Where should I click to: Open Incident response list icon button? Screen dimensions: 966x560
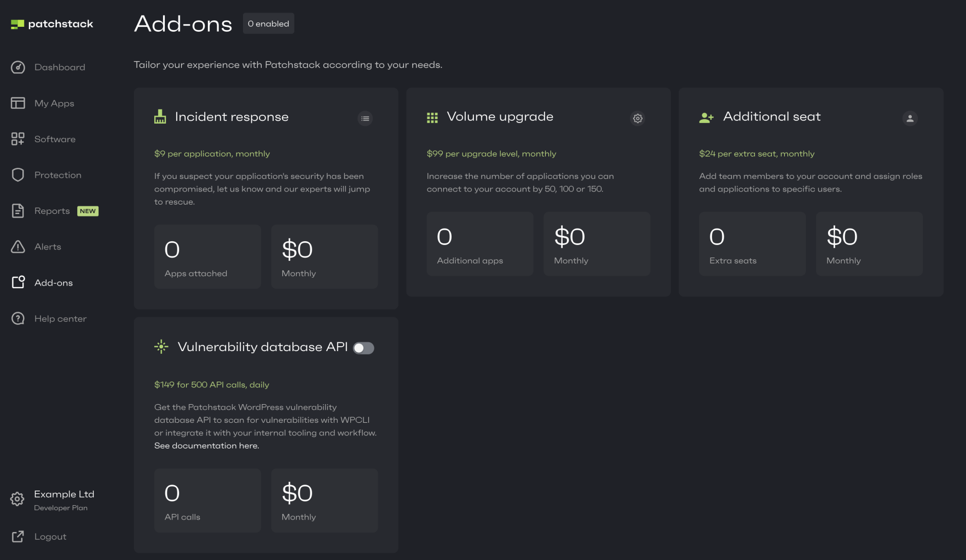pyautogui.click(x=365, y=118)
